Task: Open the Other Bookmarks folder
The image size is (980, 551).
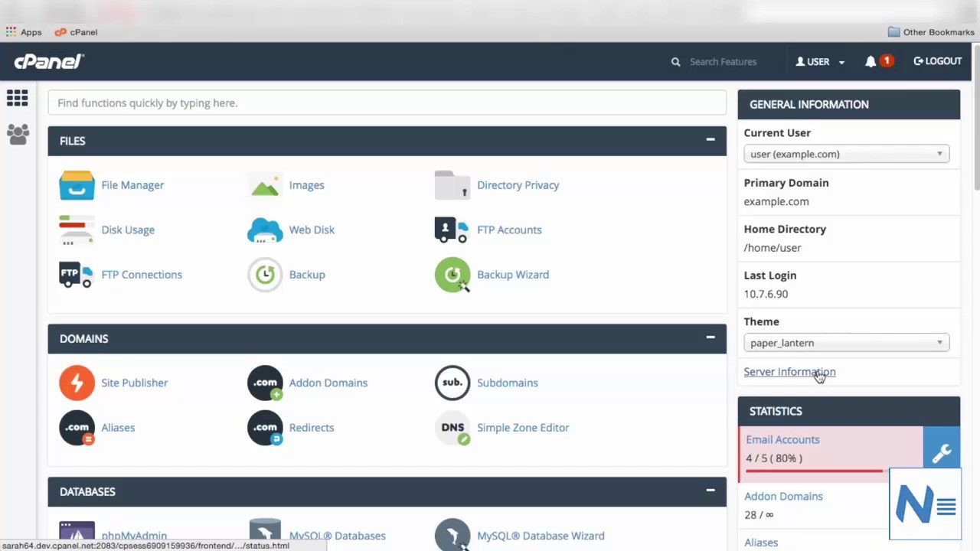Action: tap(931, 32)
